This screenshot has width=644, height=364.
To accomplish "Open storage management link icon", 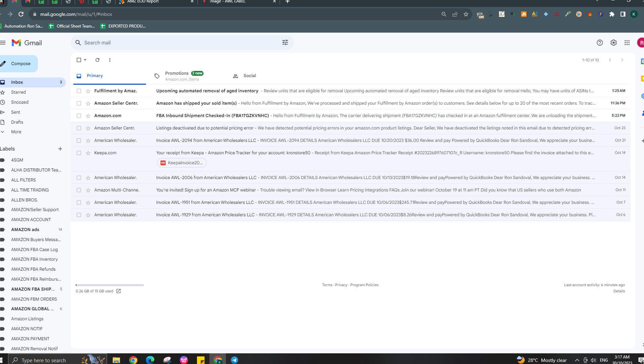I will click(x=118, y=291).
